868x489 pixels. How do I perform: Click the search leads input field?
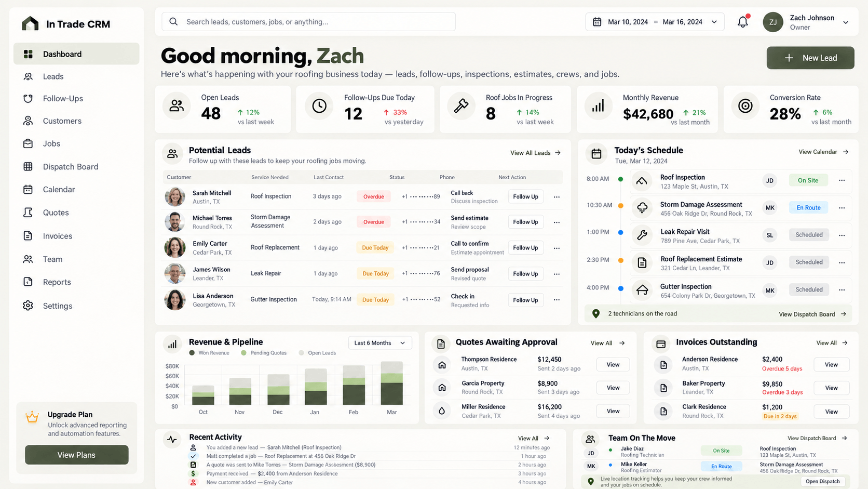point(308,22)
